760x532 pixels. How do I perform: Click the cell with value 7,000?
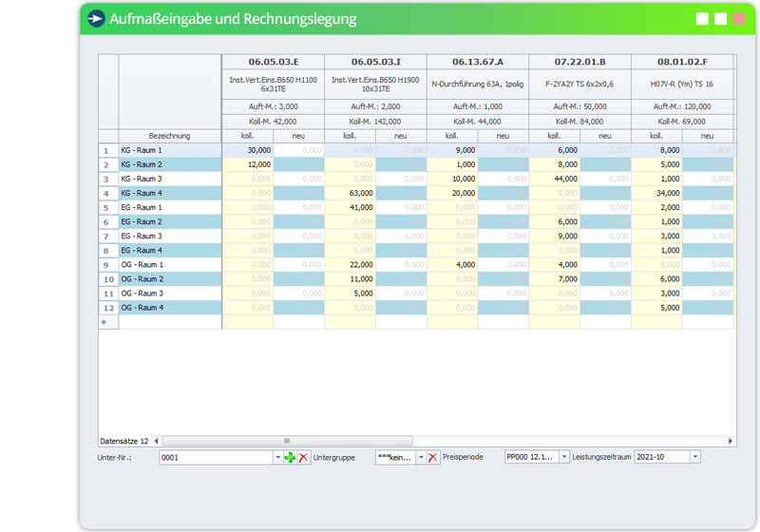pos(555,279)
